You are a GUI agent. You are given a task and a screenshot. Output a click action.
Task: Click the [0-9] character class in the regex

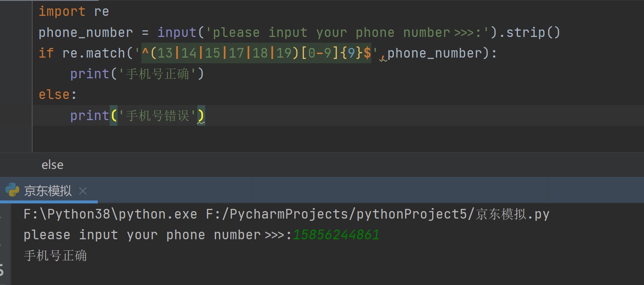coord(320,53)
